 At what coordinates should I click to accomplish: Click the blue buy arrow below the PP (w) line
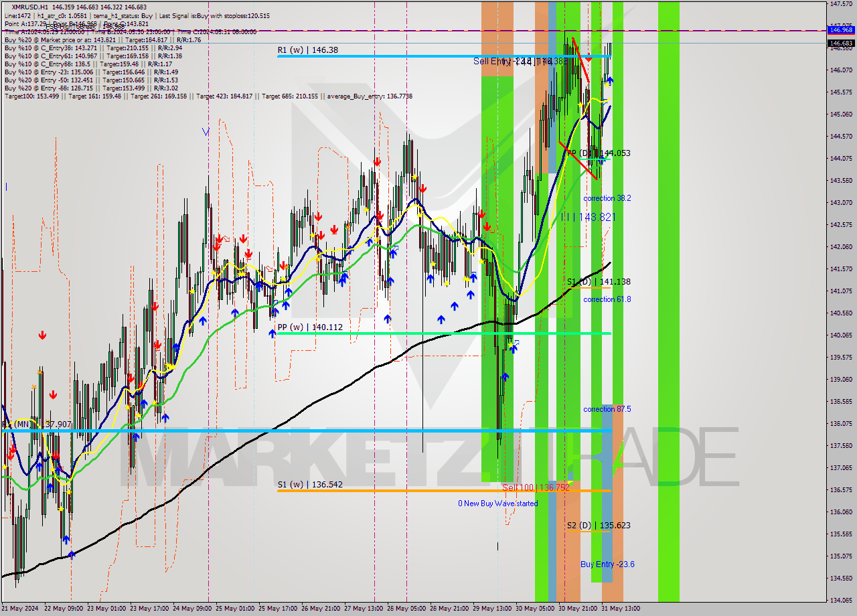pyautogui.click(x=505, y=376)
